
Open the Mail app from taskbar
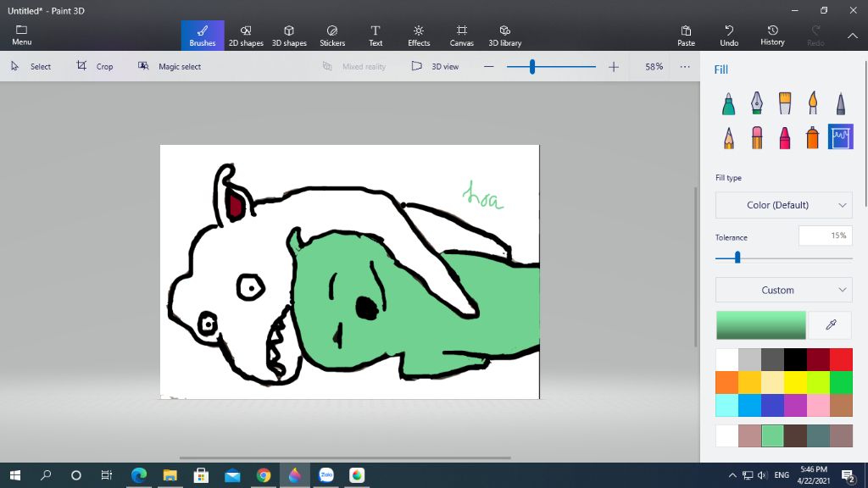232,475
